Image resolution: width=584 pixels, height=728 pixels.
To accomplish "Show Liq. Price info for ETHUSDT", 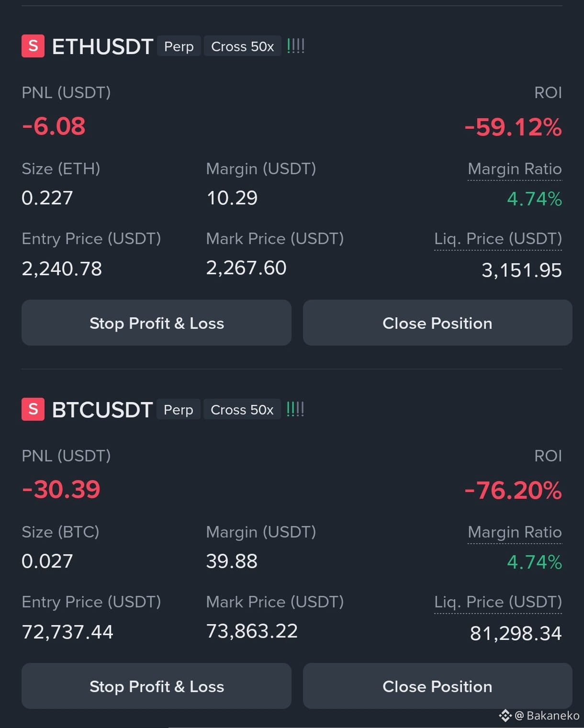I will pos(498,239).
